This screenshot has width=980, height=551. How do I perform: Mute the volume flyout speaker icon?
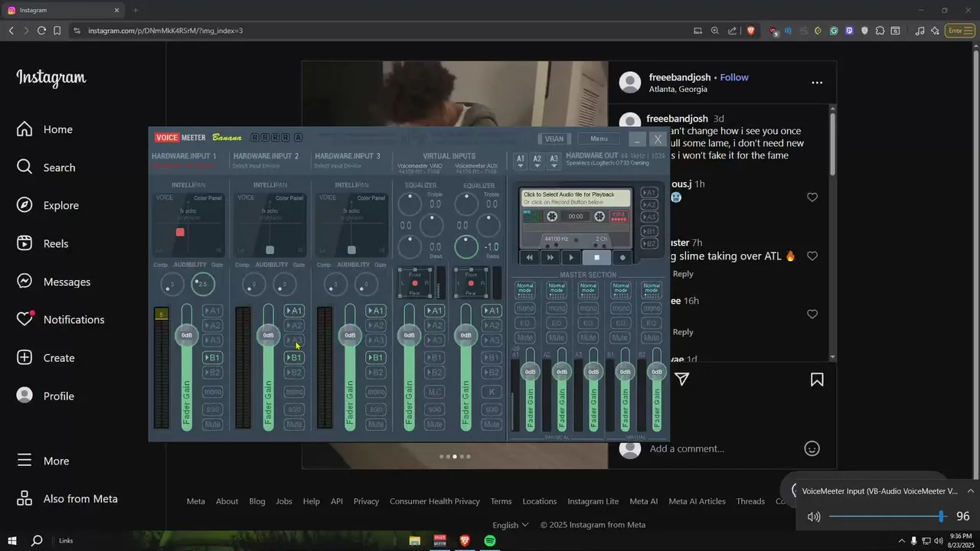click(814, 517)
